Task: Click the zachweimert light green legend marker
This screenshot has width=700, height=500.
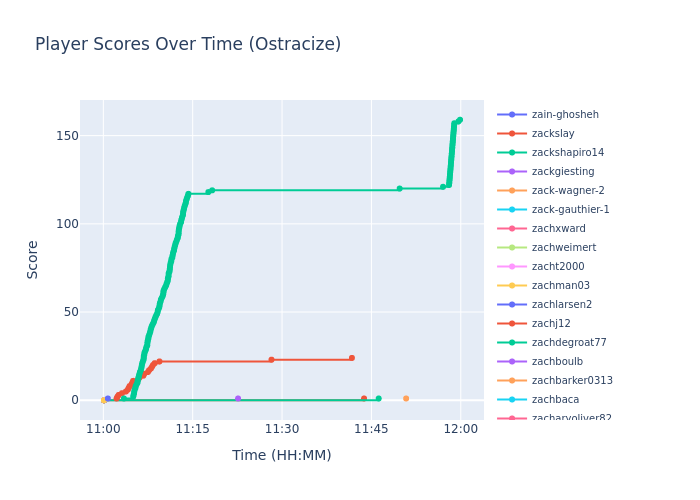Action: pyautogui.click(x=512, y=248)
